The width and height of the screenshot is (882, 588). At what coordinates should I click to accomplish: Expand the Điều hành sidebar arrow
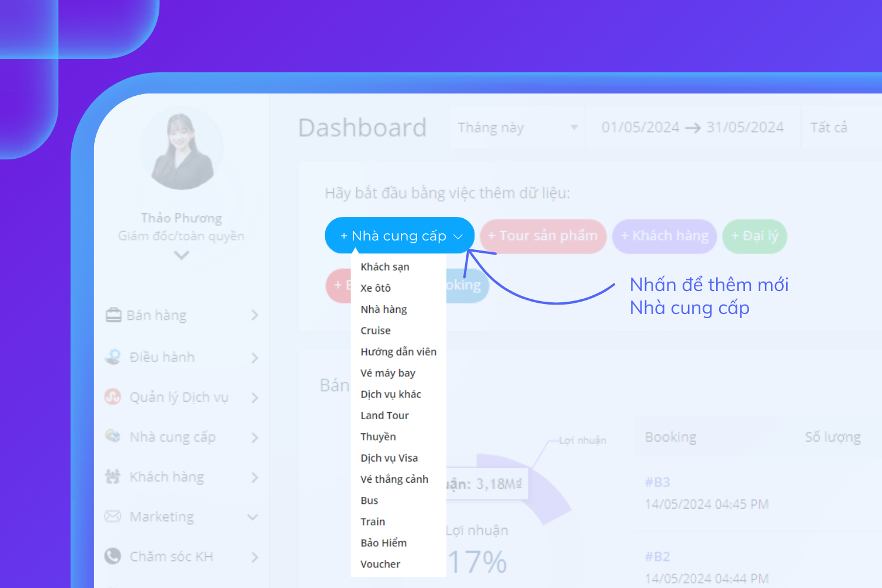click(255, 358)
